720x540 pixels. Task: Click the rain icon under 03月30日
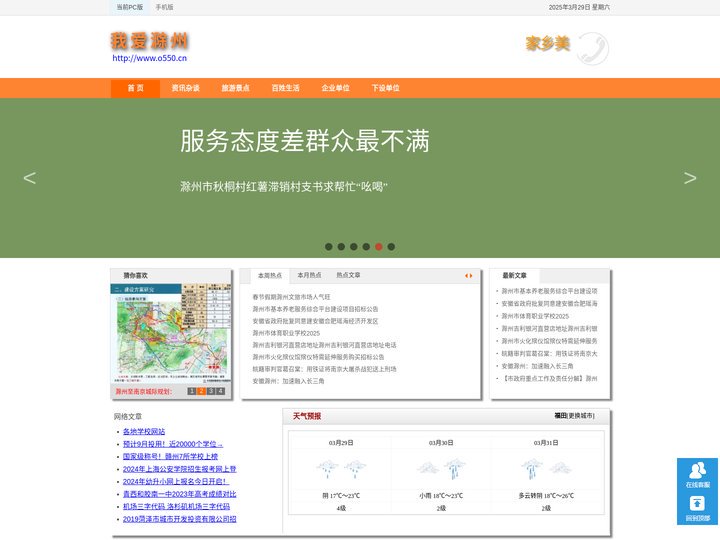click(x=455, y=469)
